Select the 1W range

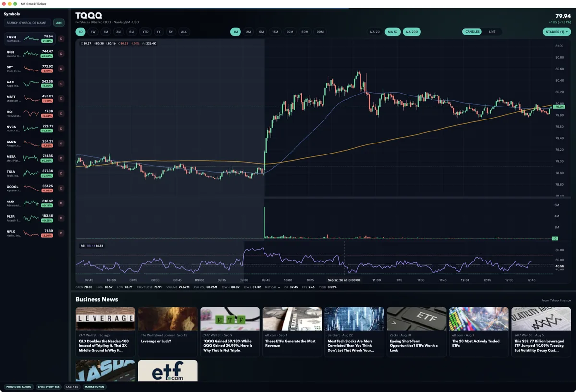point(93,32)
